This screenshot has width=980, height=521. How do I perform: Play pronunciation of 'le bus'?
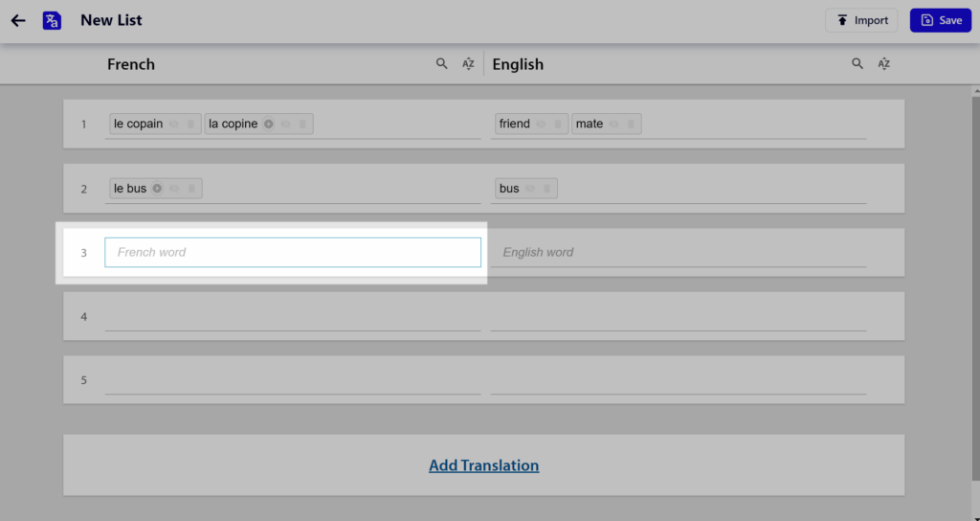pos(158,189)
